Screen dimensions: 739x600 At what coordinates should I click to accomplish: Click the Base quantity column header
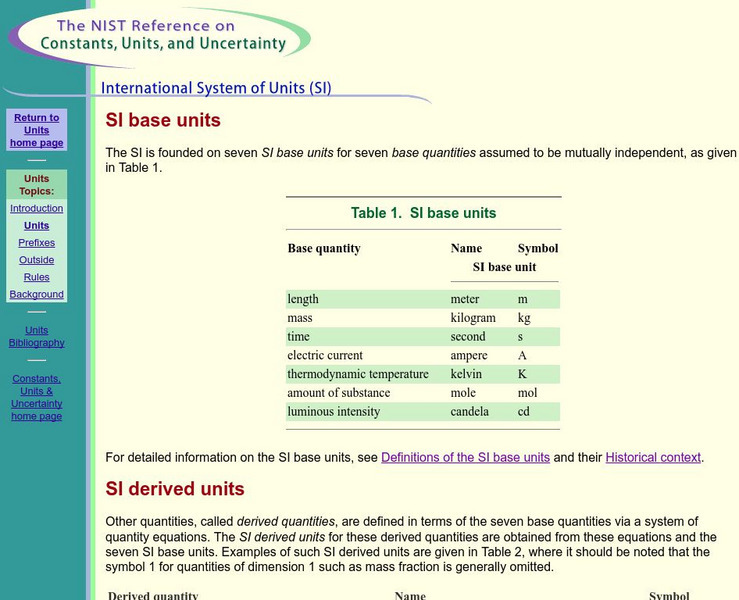(x=324, y=248)
